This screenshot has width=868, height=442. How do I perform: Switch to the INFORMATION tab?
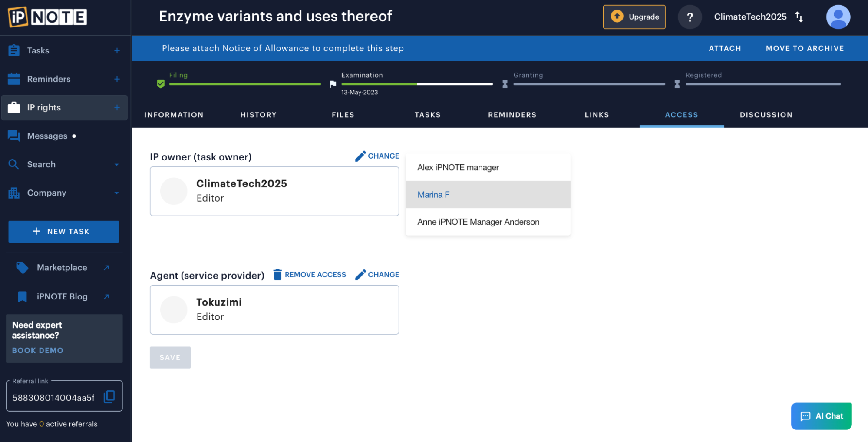(174, 115)
